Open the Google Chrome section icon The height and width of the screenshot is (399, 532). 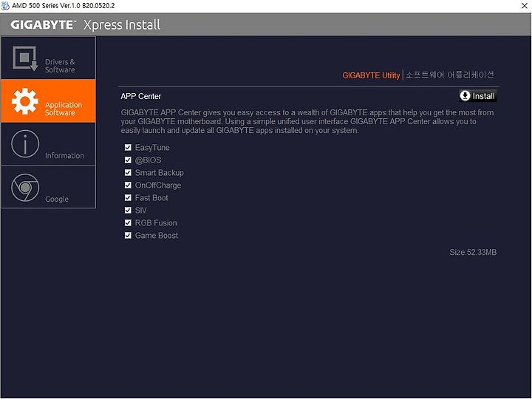pyautogui.click(x=25, y=187)
